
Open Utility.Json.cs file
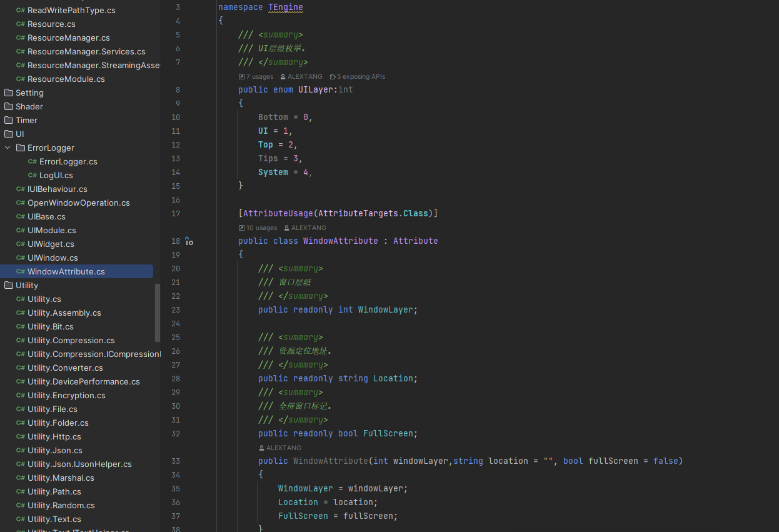coord(54,450)
